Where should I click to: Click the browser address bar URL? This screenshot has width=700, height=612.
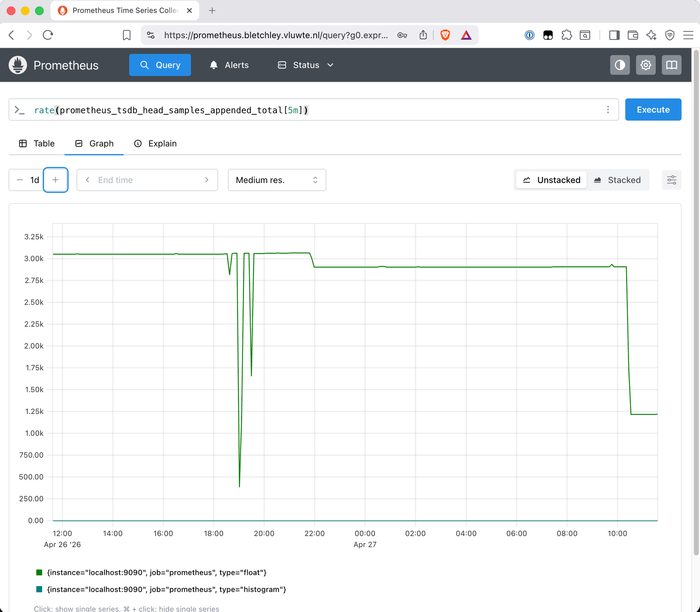tap(276, 35)
